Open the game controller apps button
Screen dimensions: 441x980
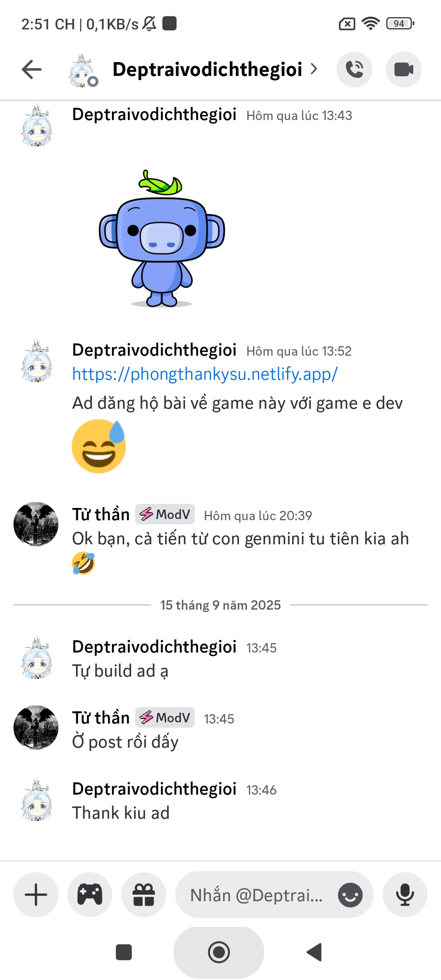point(90,895)
